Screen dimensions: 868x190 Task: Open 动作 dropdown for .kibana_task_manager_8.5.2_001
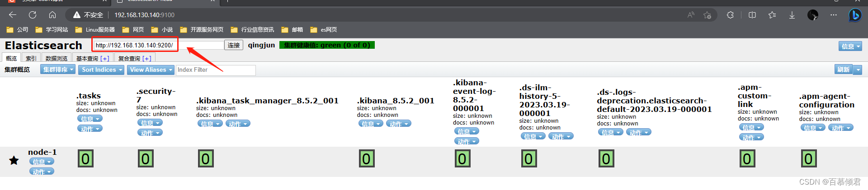click(238, 124)
